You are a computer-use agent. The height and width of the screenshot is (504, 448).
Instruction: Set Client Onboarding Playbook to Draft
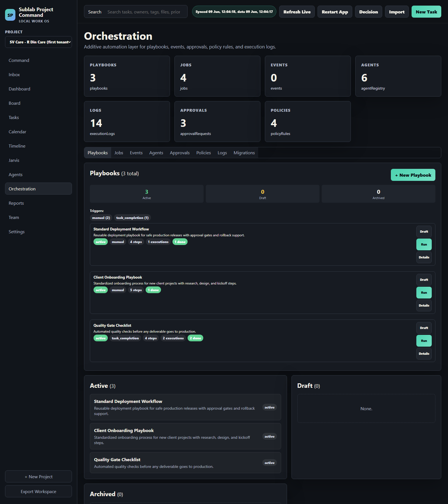click(x=424, y=280)
